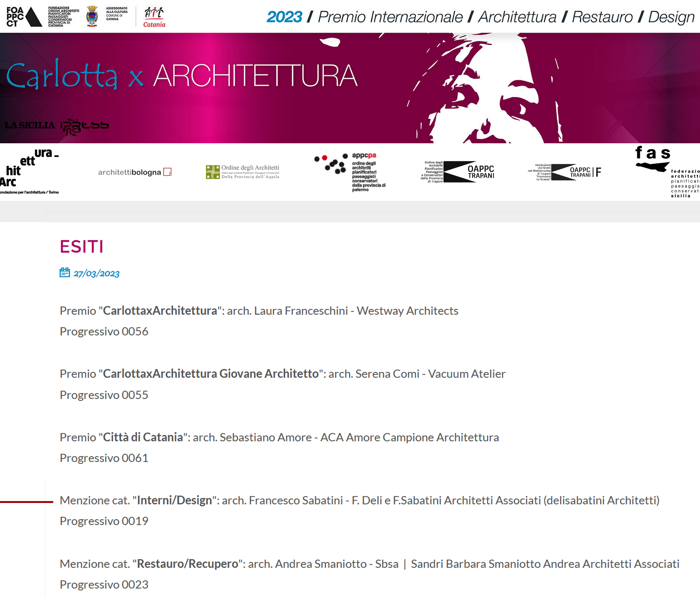Click the blue calendar icon
This screenshot has height=611, width=700.
[65, 273]
